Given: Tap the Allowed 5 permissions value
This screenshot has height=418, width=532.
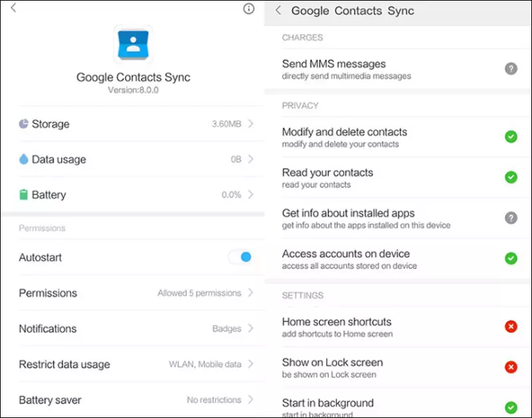Looking at the screenshot, I should pyautogui.click(x=199, y=293).
